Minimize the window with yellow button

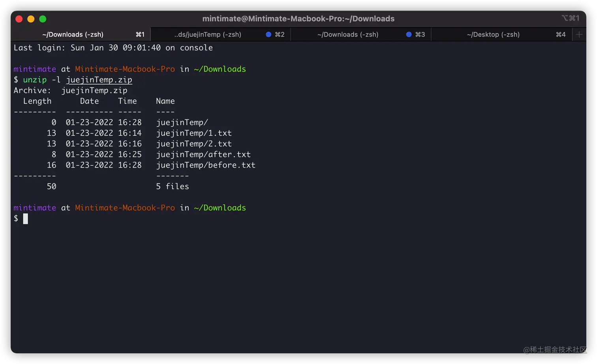click(31, 19)
